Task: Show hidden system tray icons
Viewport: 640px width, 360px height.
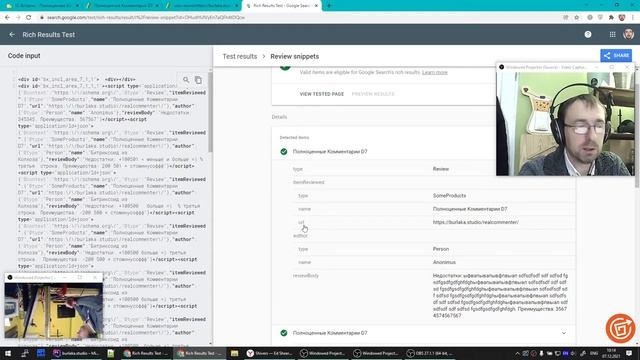Action: [x=517, y=353]
